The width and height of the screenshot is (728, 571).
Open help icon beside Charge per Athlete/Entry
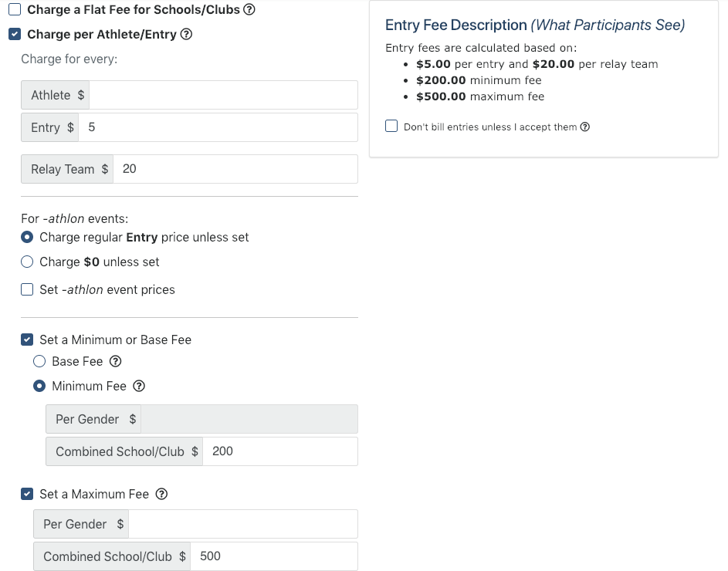pos(186,34)
